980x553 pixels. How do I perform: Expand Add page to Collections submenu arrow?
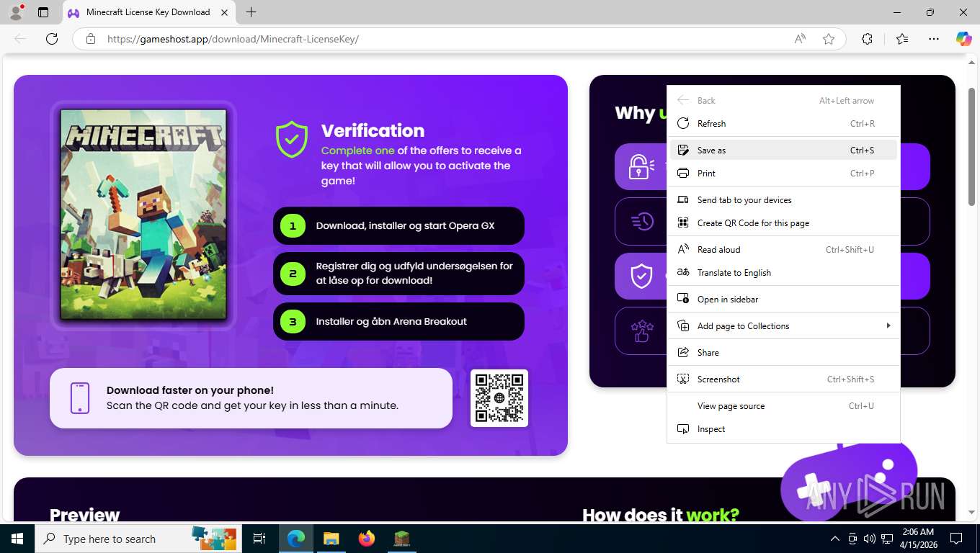[x=888, y=326]
